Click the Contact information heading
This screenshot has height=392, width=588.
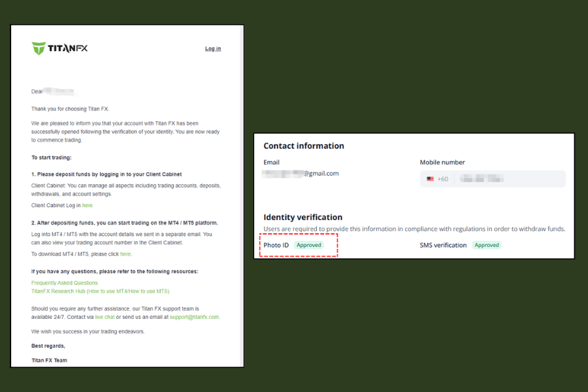[x=304, y=146]
